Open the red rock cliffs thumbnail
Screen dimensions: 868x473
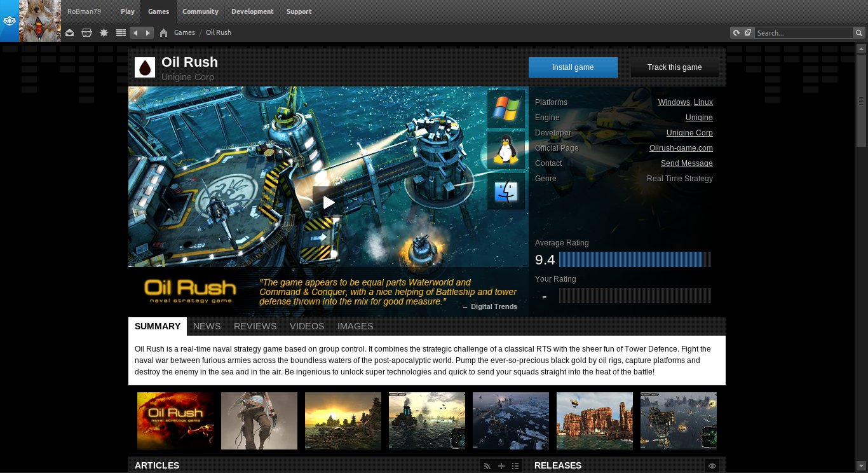pyautogui.click(x=595, y=421)
